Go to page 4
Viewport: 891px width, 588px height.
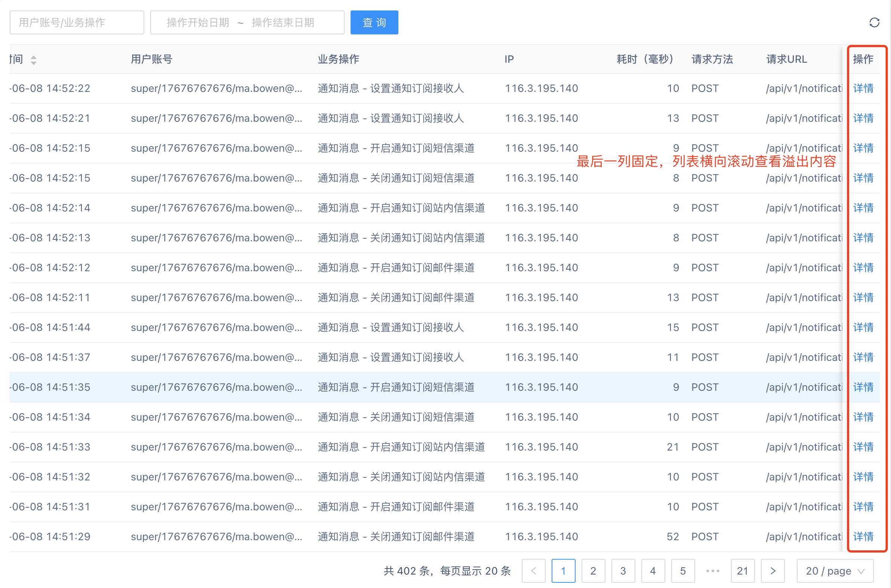653,571
